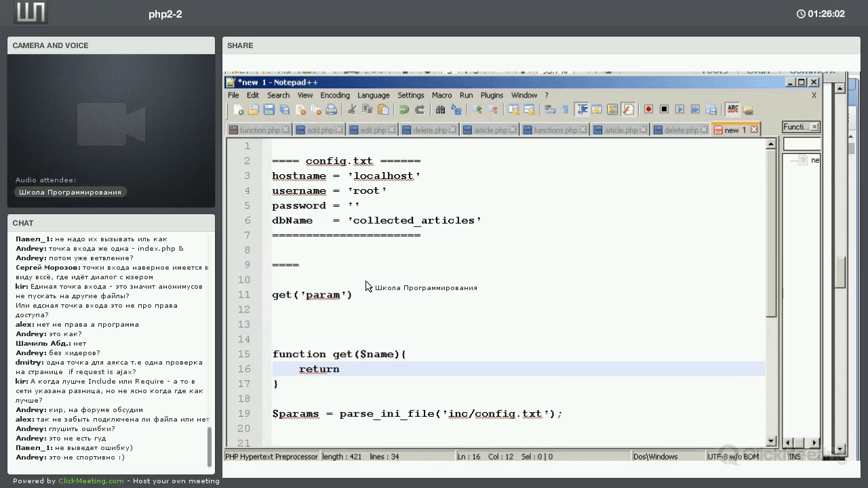Click the editor vertical scrollbar down arrow

tap(771, 441)
